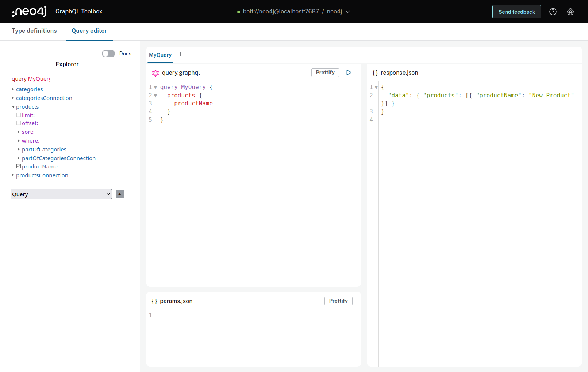588x372 pixels.
Task: Click the MyQuery name in Explorer
Action: (39, 79)
